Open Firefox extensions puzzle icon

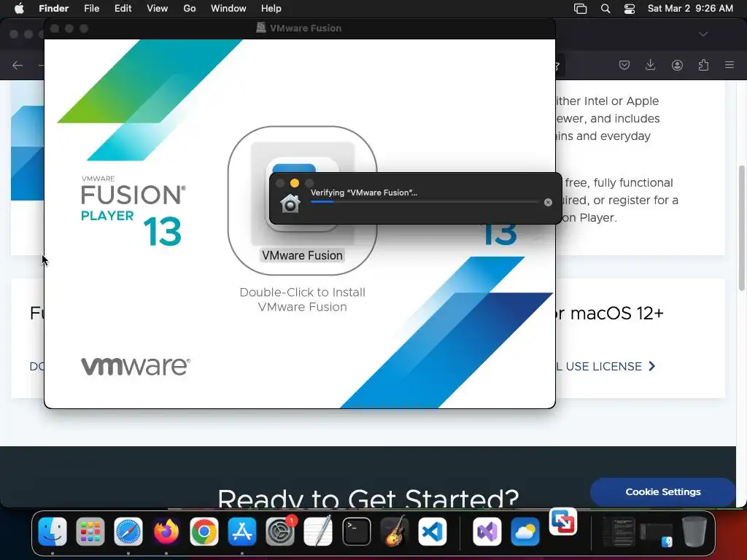[x=704, y=65]
